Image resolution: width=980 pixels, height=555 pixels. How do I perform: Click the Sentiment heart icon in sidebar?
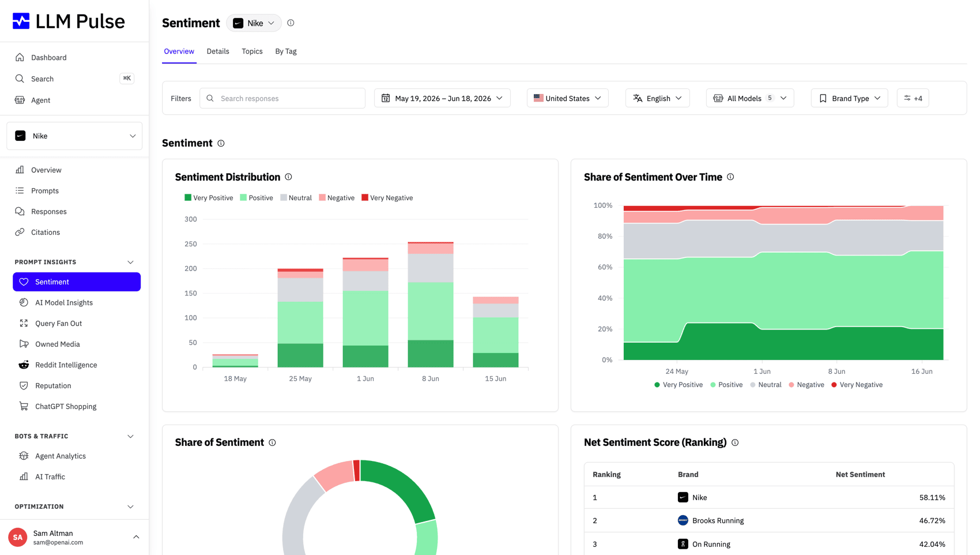[x=24, y=282]
